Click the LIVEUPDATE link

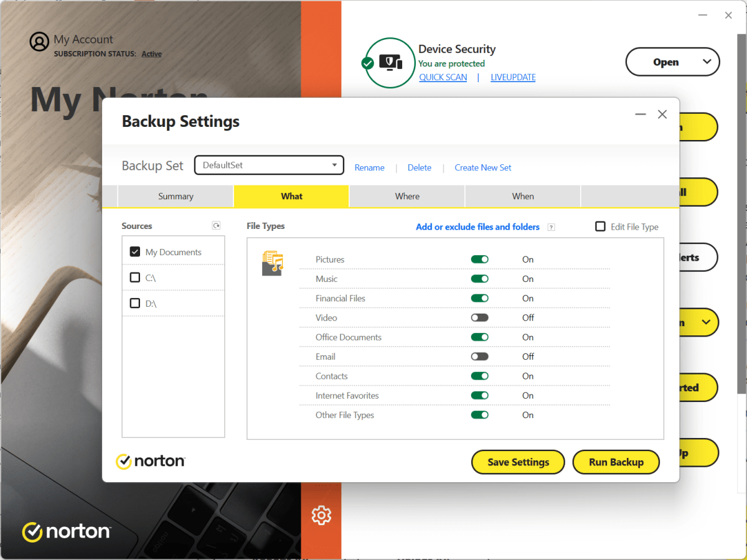pyautogui.click(x=513, y=77)
